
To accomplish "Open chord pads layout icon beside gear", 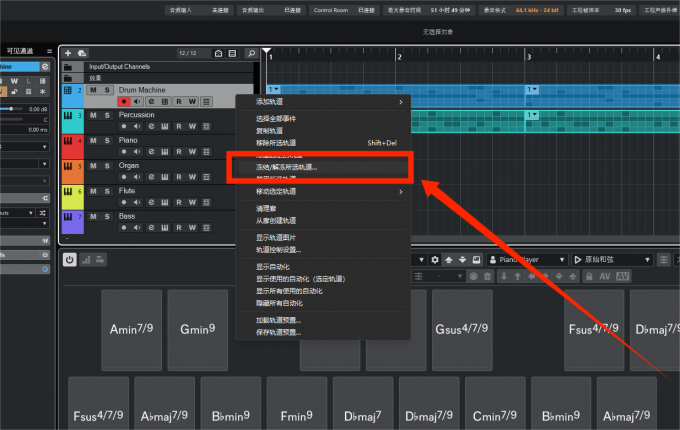I will (476, 260).
